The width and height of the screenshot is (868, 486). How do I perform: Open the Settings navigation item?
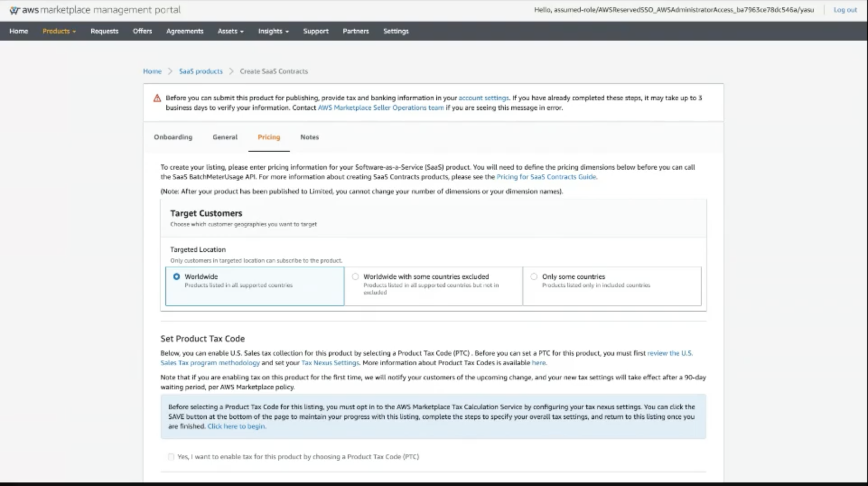pyautogui.click(x=396, y=31)
